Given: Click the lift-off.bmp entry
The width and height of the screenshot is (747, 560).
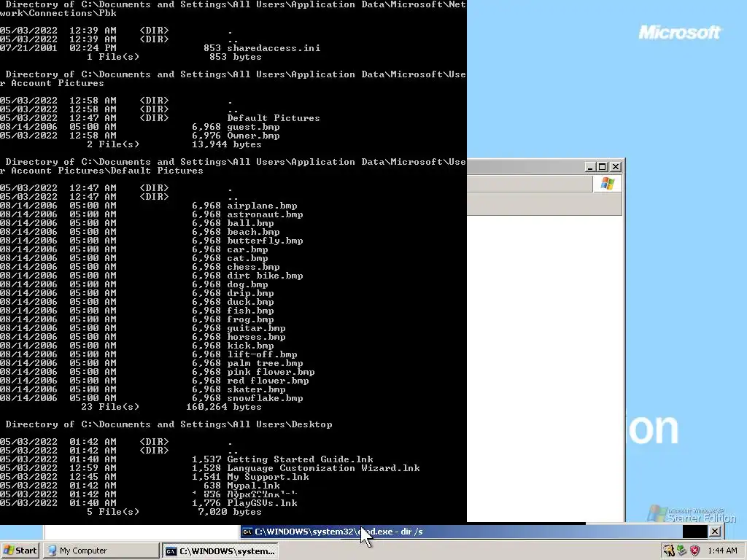Looking at the screenshot, I should click(262, 354).
